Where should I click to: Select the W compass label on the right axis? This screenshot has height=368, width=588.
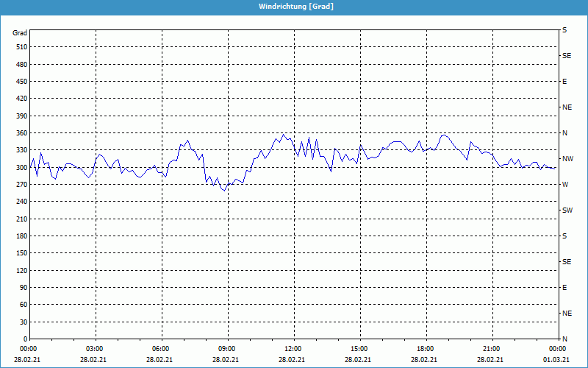pyautogui.click(x=565, y=185)
